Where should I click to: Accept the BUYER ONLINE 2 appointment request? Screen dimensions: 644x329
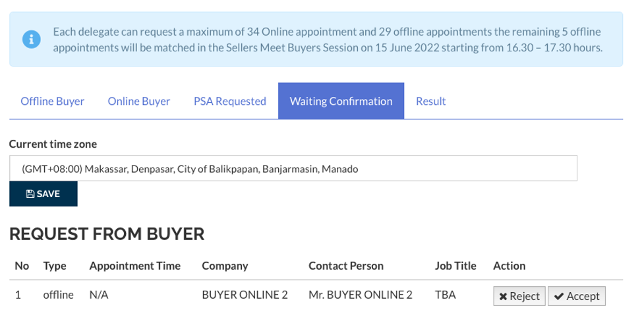[577, 296]
